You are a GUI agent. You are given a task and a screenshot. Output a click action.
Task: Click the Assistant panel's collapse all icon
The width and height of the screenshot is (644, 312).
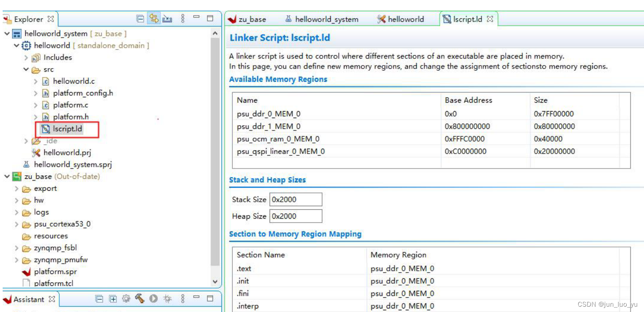(x=99, y=299)
